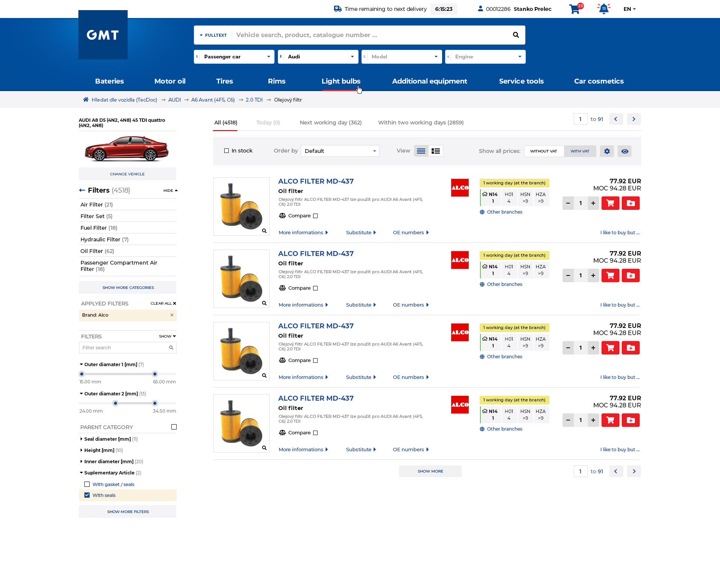Uncheck the With seals filter
Image resolution: width=720 pixels, height=588 pixels.
pos(87,495)
